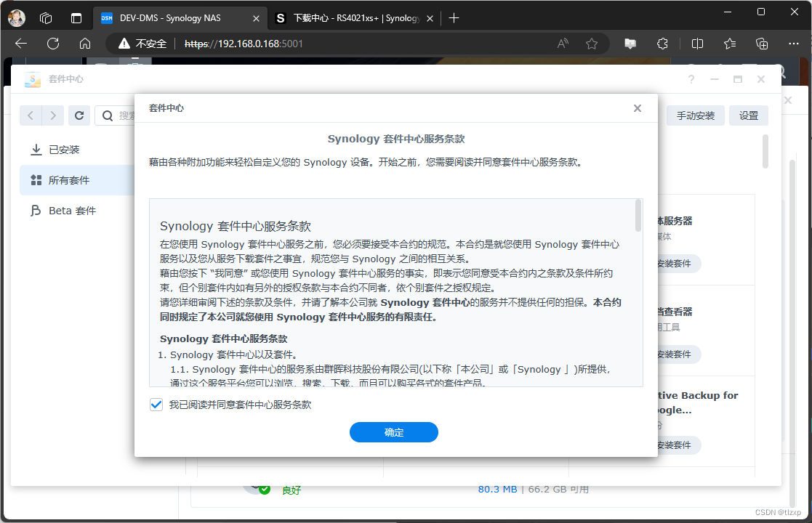812x523 pixels.
Task: Add page to favorites with star icon
Action: tap(592, 44)
